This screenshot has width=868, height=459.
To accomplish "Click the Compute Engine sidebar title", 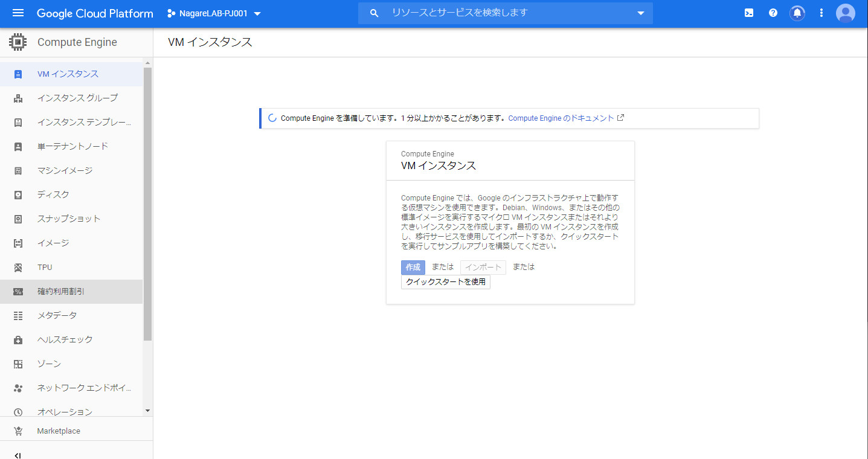I will tap(77, 42).
